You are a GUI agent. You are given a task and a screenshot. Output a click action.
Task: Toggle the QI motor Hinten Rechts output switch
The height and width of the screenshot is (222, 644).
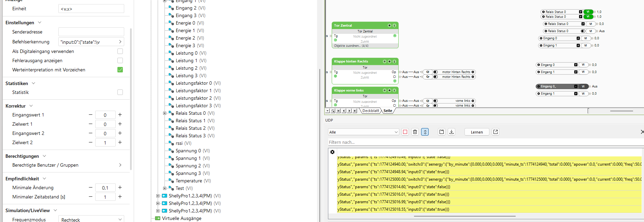[x=435, y=72]
